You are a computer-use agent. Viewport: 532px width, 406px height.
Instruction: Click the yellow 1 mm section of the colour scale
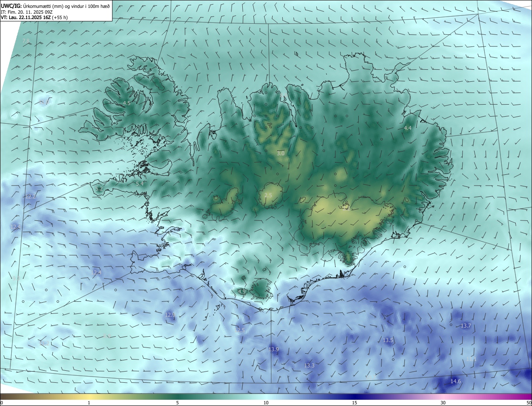[89, 396]
